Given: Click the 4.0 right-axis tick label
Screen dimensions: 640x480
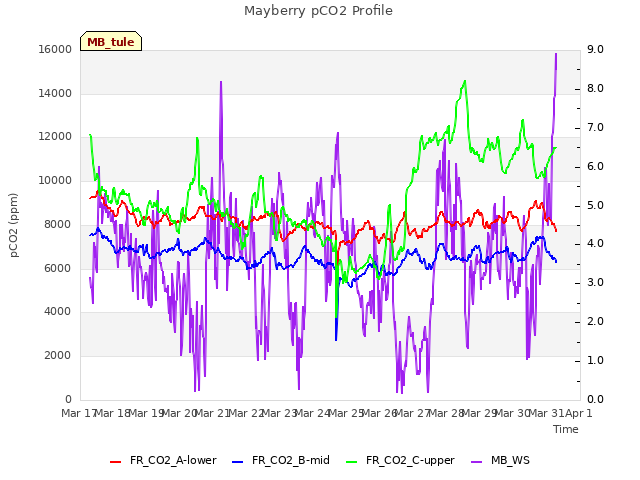Looking at the screenshot, I should tap(595, 244).
